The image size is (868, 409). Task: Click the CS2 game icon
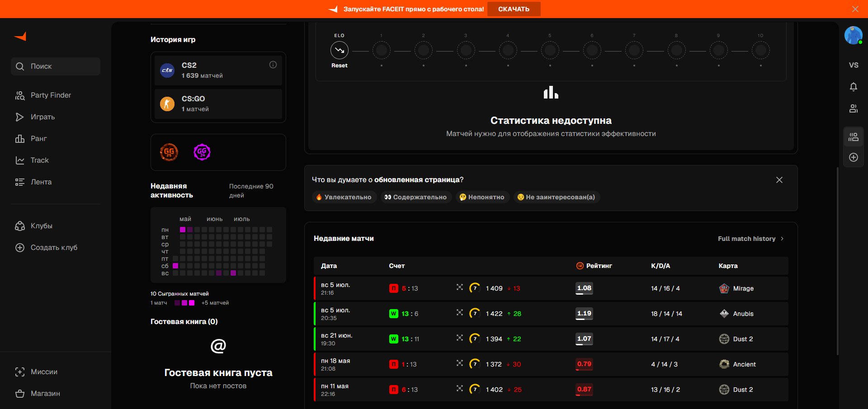click(x=167, y=71)
